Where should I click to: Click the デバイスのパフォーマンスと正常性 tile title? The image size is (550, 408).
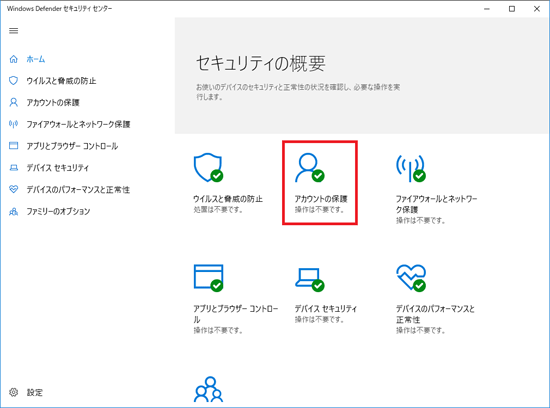pyautogui.click(x=435, y=314)
